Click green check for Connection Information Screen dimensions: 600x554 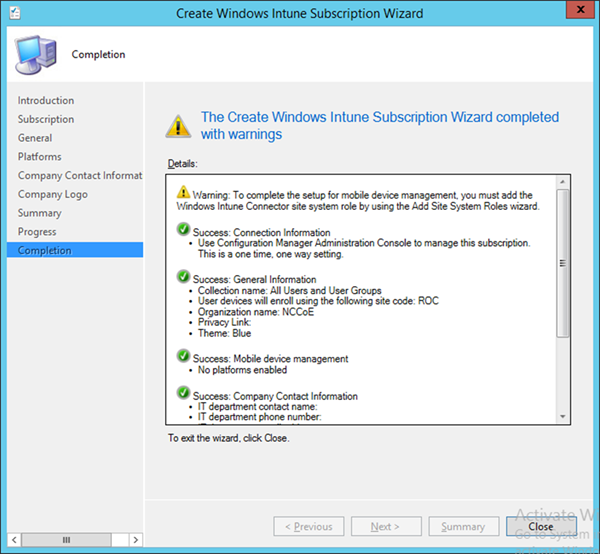coord(183,229)
